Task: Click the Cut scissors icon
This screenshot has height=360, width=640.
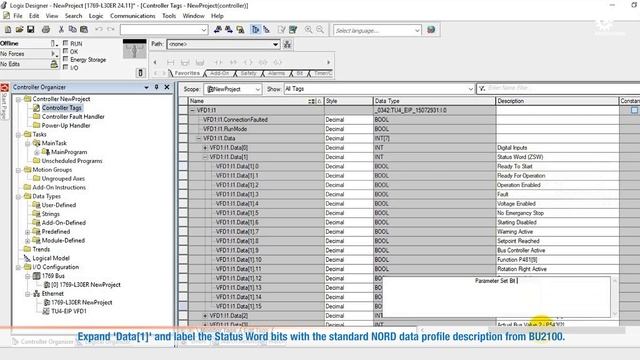Action: (61, 30)
